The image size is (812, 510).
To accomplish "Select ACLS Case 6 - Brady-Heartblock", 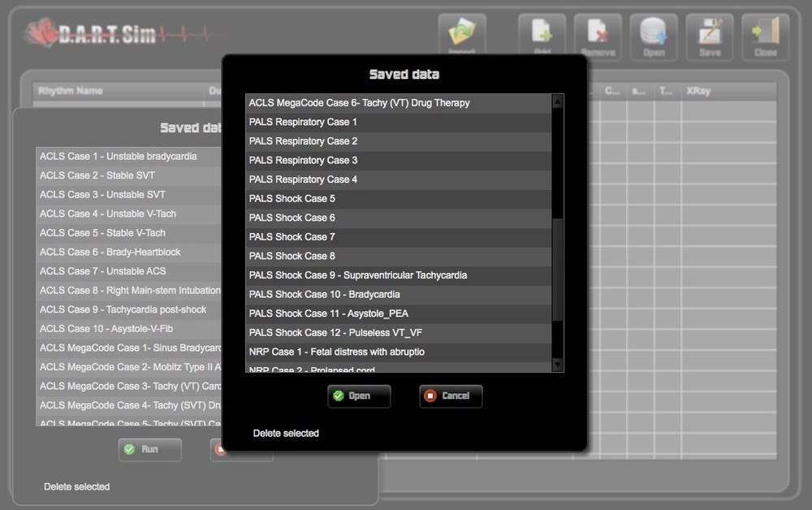I will [x=129, y=252].
